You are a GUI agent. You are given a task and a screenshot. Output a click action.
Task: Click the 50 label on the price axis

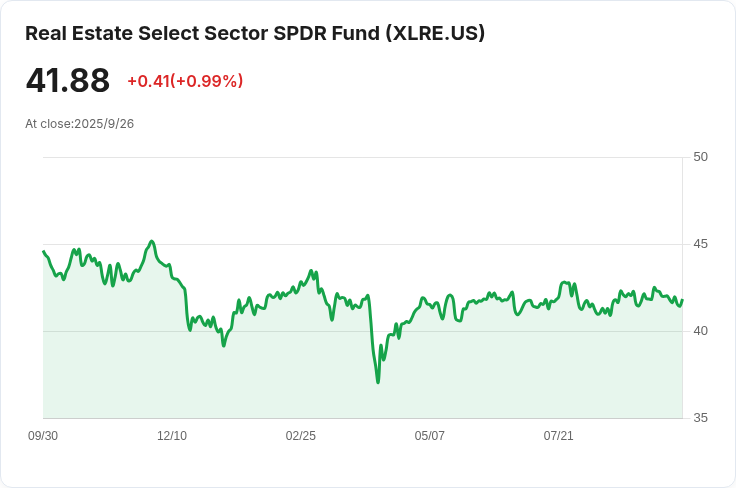pos(700,157)
